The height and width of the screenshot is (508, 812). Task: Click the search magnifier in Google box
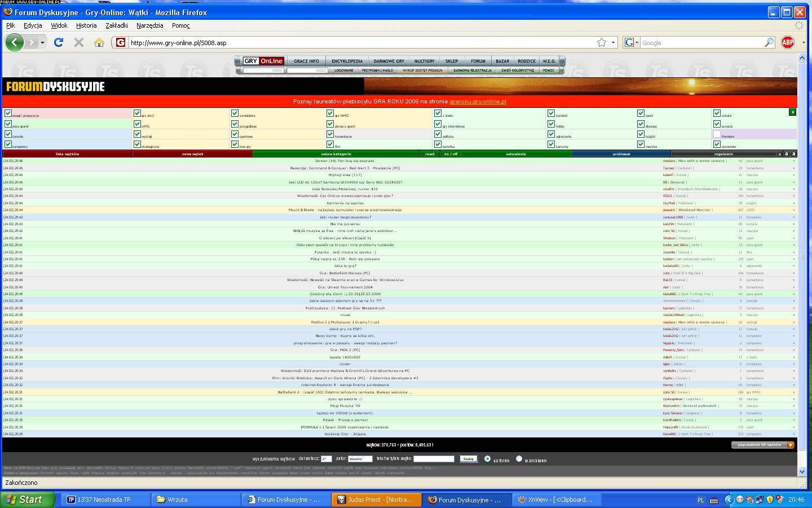(769, 42)
